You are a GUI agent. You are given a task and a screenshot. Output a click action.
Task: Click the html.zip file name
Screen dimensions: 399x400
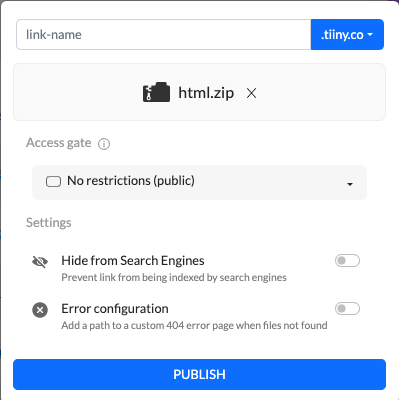click(x=206, y=93)
